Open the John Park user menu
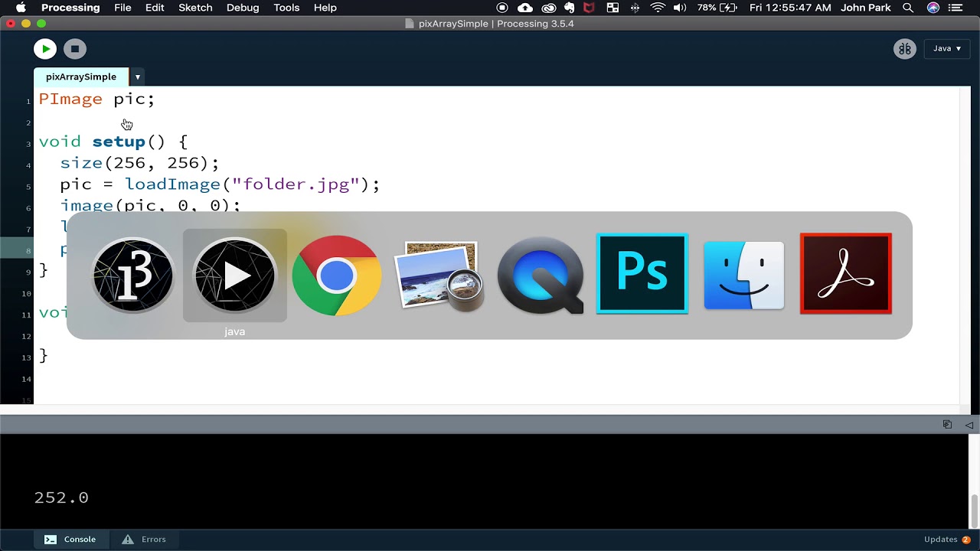The image size is (980, 551). [x=866, y=8]
